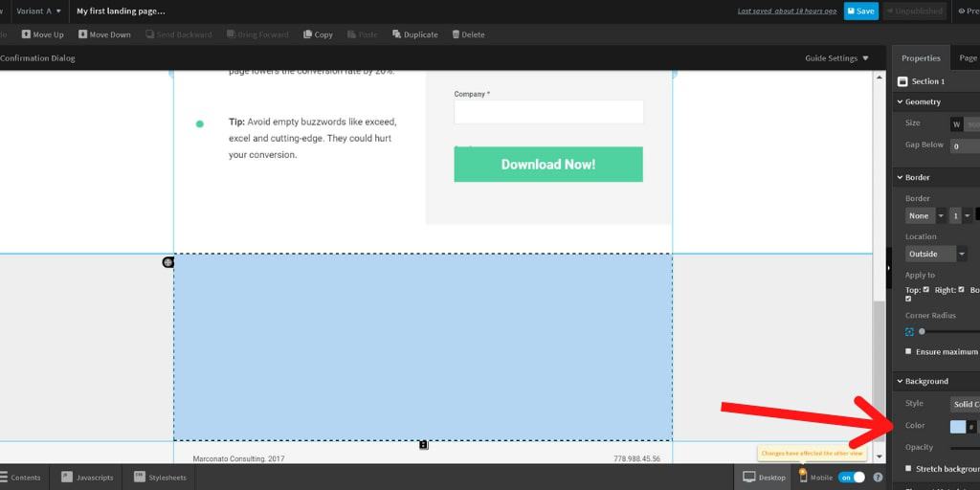
Task: Toggle the Stretch background checkbox
Action: (908, 468)
